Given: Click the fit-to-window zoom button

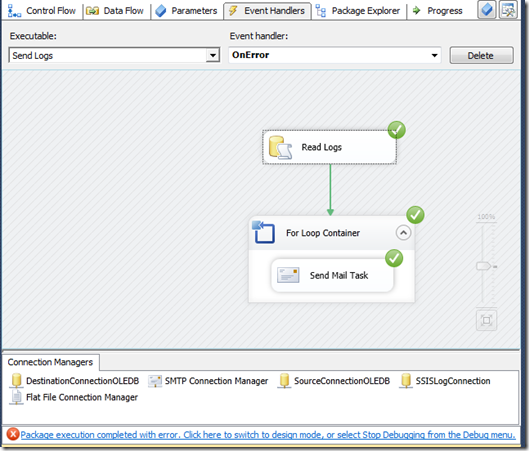Looking at the screenshot, I should click(x=486, y=320).
